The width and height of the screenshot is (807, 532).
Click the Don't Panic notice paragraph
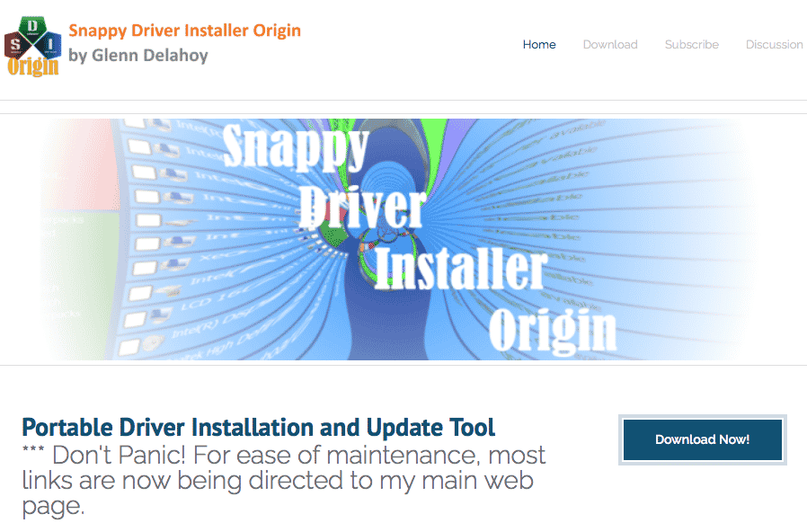[x=284, y=481]
